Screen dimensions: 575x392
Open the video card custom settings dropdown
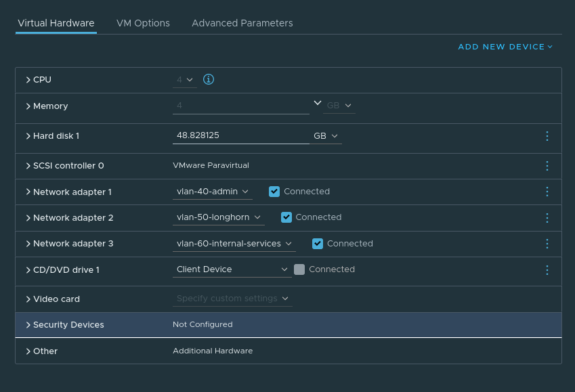pos(232,299)
